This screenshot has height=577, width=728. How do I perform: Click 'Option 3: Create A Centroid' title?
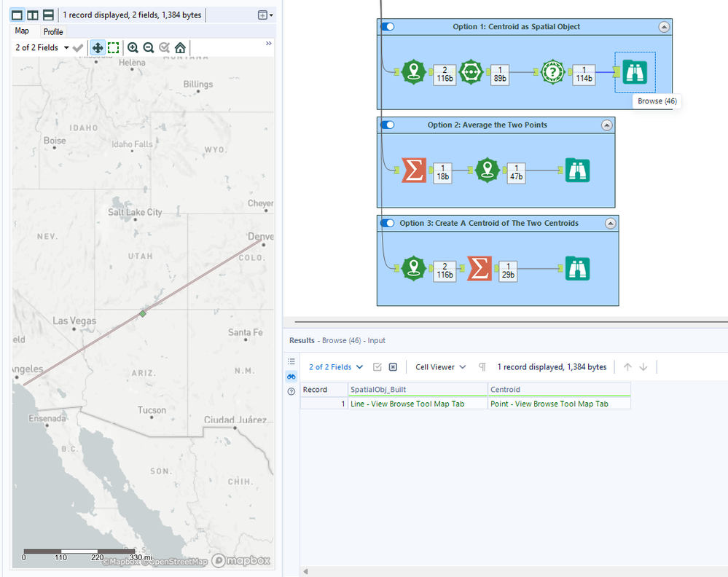[489, 223]
